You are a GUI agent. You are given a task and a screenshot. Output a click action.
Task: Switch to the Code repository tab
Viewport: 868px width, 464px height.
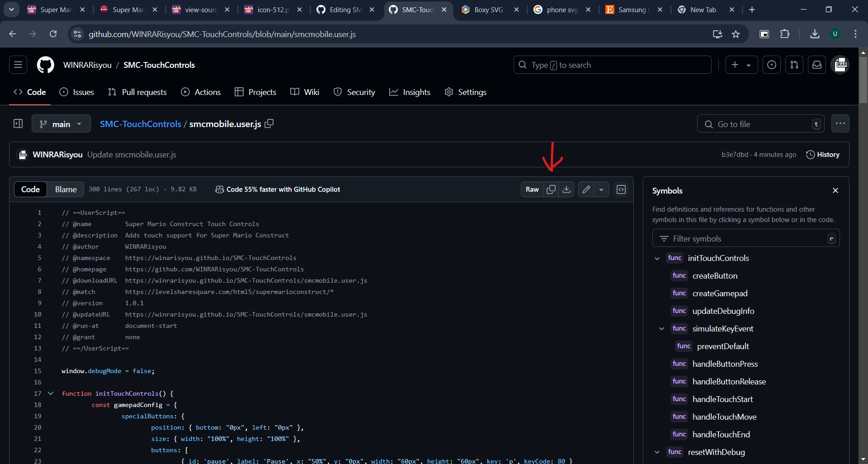pyautogui.click(x=30, y=92)
